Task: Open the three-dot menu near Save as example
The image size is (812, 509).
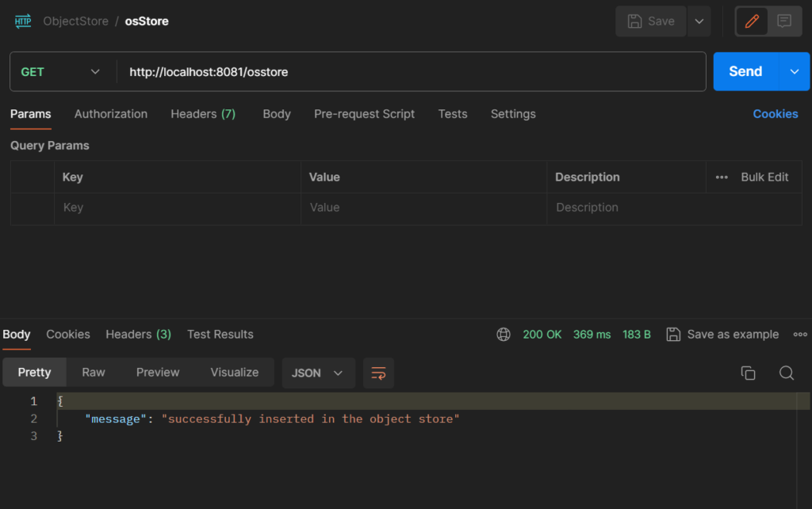Action: [x=800, y=335]
